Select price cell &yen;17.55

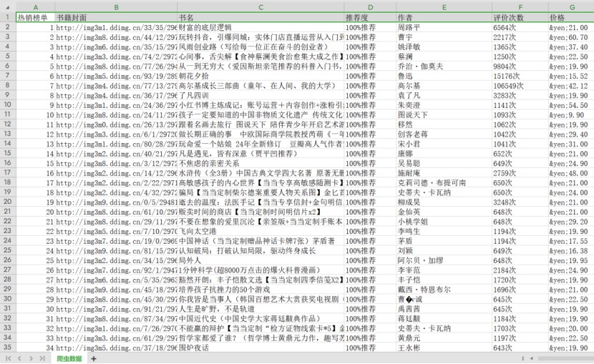571,241
